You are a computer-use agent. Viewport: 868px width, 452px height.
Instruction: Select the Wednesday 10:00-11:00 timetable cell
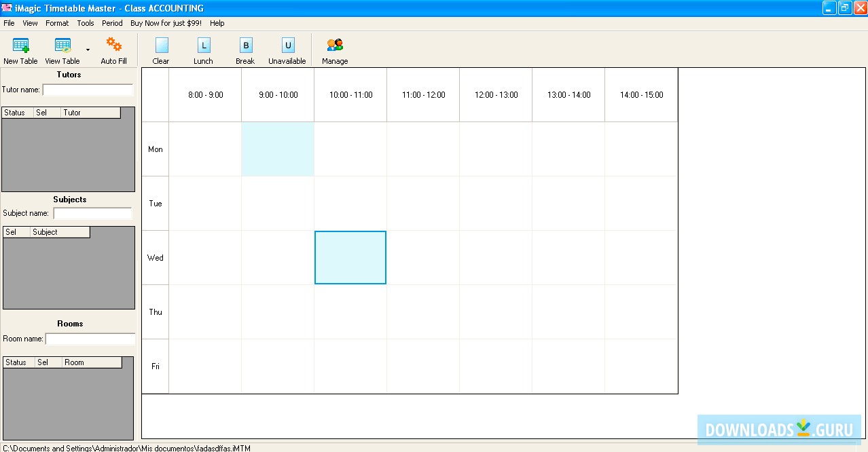[x=350, y=257]
